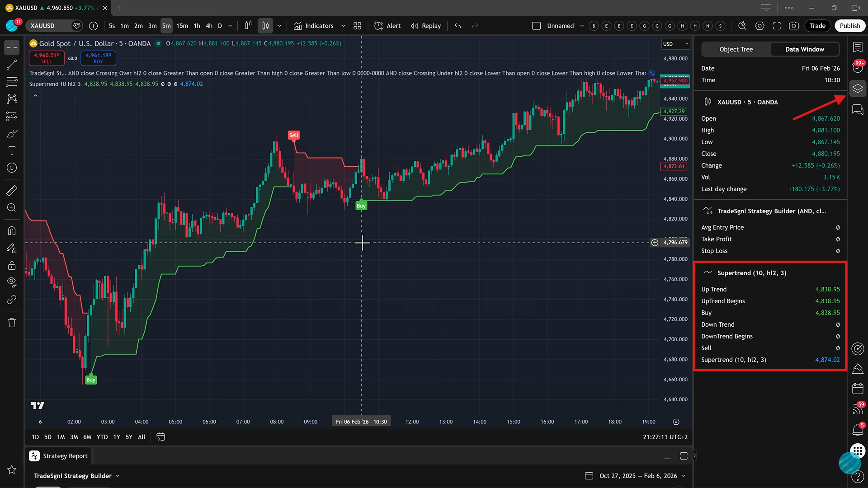This screenshot has height=488, width=868.
Task: Open the chart type dropdown
Action: click(279, 26)
